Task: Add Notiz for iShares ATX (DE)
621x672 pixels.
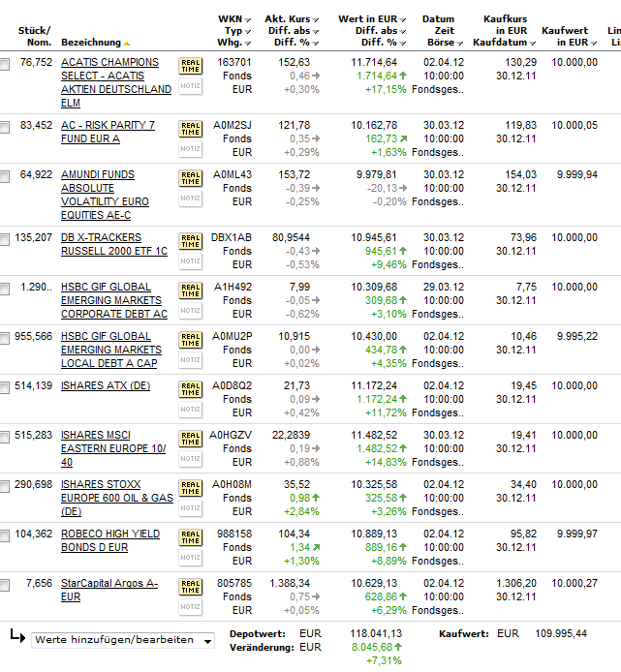Action: click(191, 410)
